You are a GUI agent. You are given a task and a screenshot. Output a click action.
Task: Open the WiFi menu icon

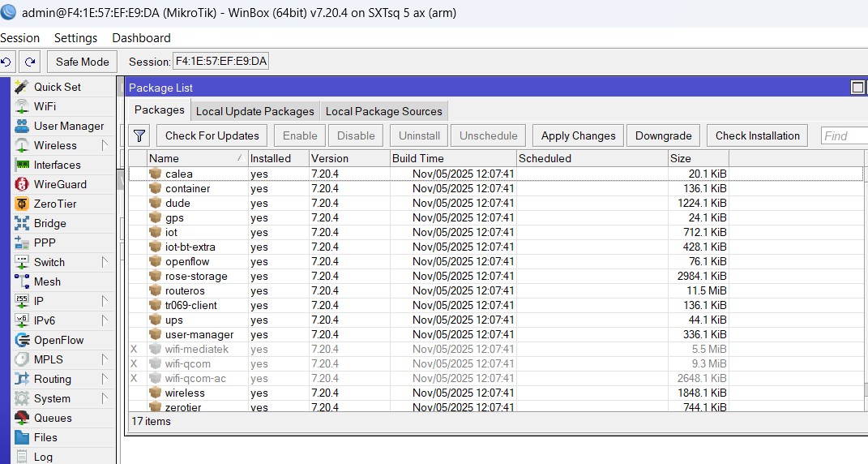(x=22, y=106)
